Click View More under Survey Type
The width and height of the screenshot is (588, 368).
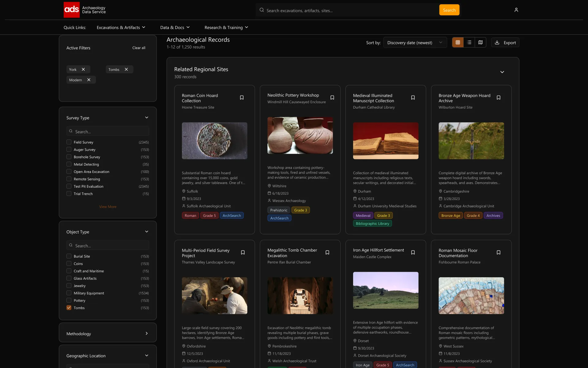click(x=107, y=207)
